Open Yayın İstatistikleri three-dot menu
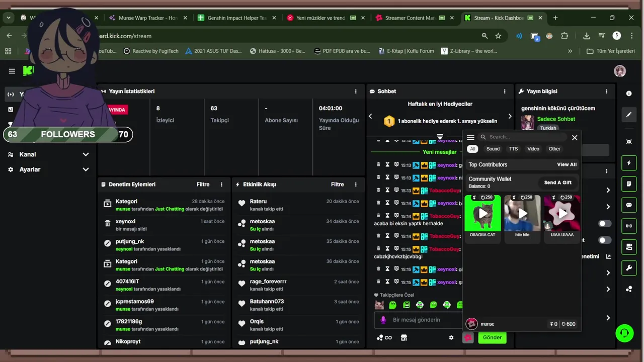This screenshot has width=644, height=362. pyautogui.click(x=356, y=92)
